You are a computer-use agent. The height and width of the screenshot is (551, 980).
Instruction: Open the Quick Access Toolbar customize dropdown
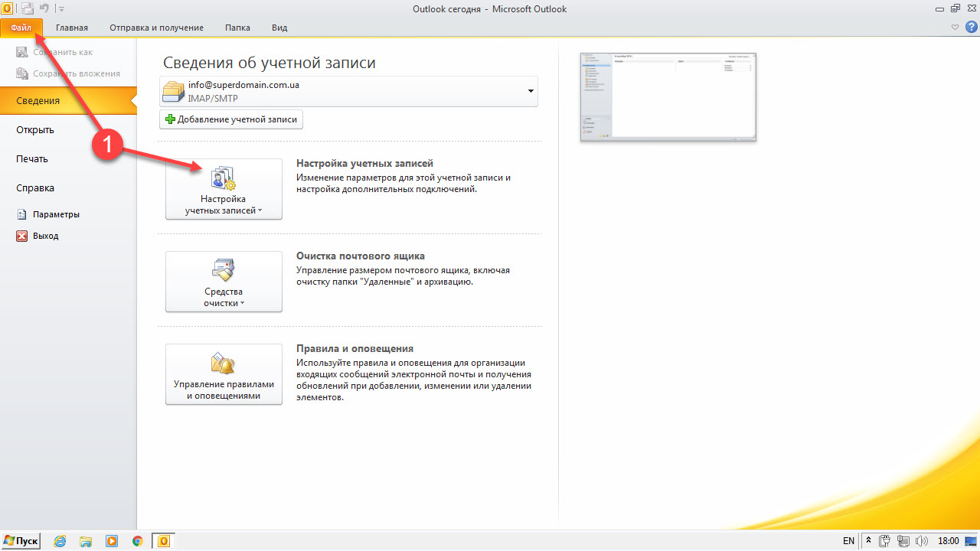[x=62, y=8]
